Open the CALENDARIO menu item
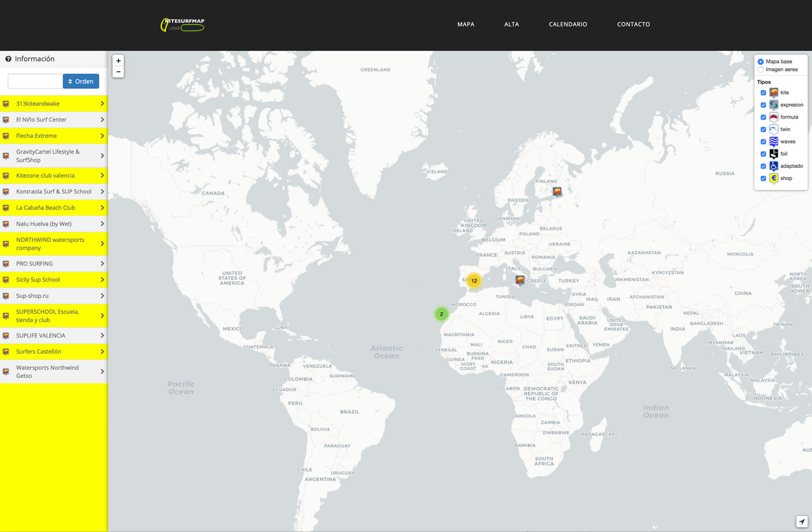The image size is (812, 532). coord(567,24)
